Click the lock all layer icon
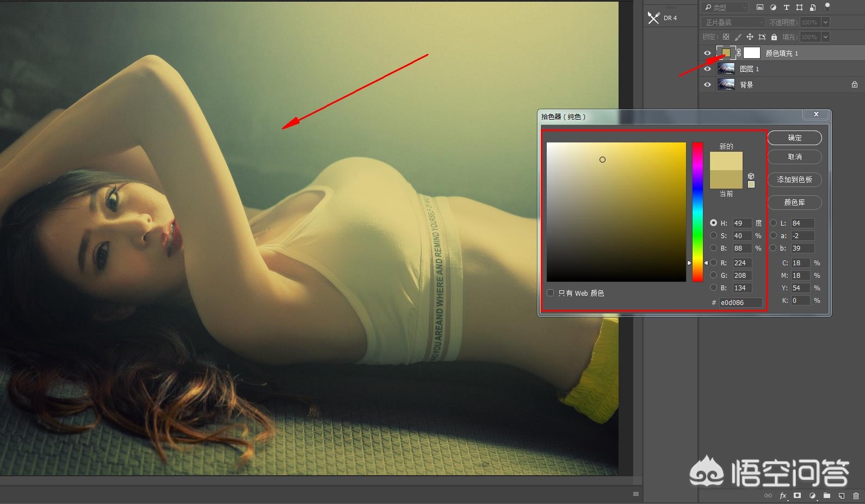865x504 pixels. click(774, 37)
